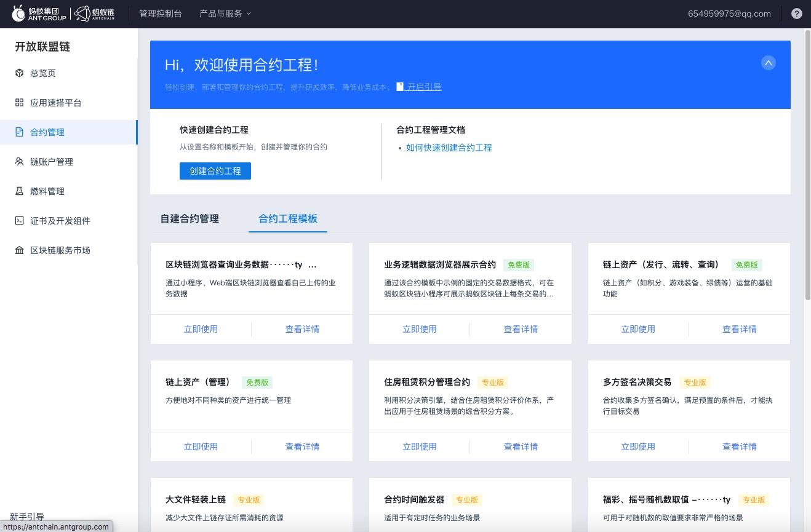
Task: Open the help question mark icon
Action: point(797,14)
